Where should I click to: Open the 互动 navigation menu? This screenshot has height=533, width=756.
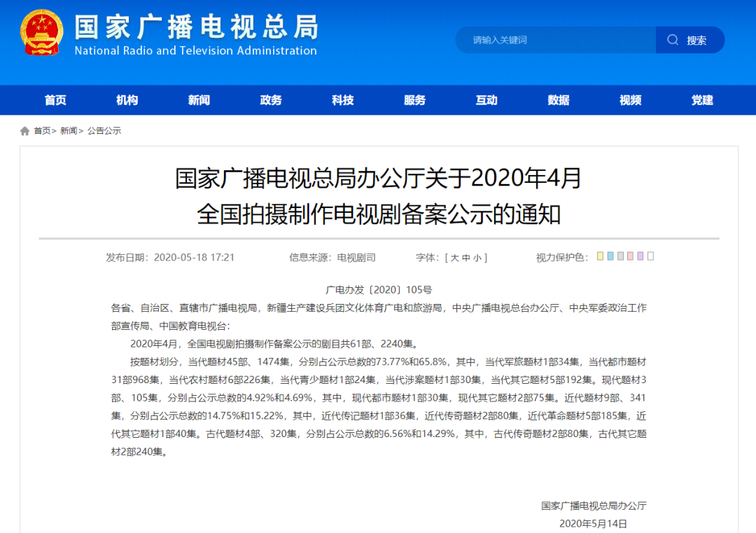point(486,100)
